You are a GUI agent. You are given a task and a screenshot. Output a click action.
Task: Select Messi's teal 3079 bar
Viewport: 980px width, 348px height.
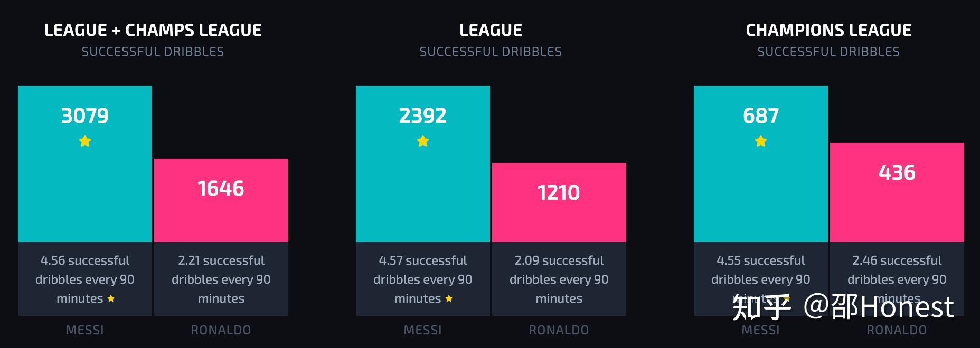click(85, 164)
